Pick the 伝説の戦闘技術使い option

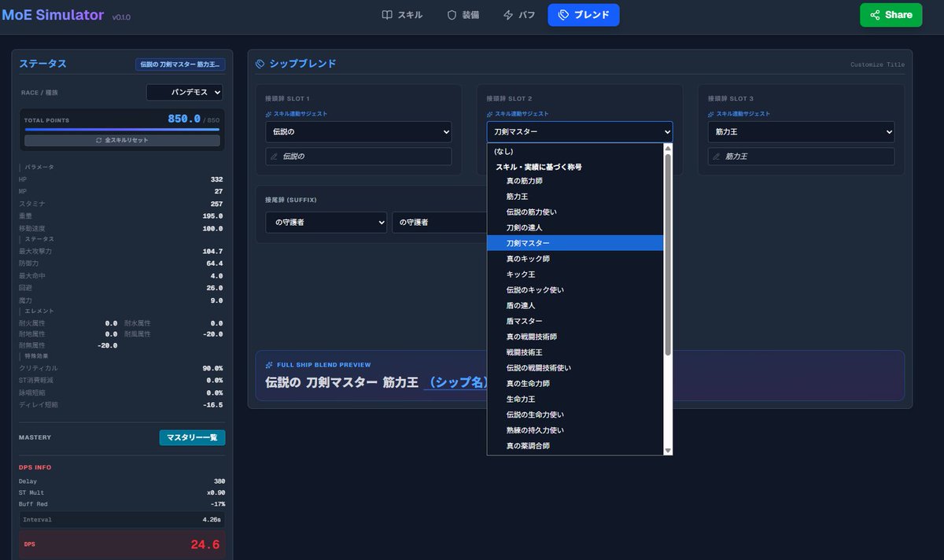click(576, 368)
